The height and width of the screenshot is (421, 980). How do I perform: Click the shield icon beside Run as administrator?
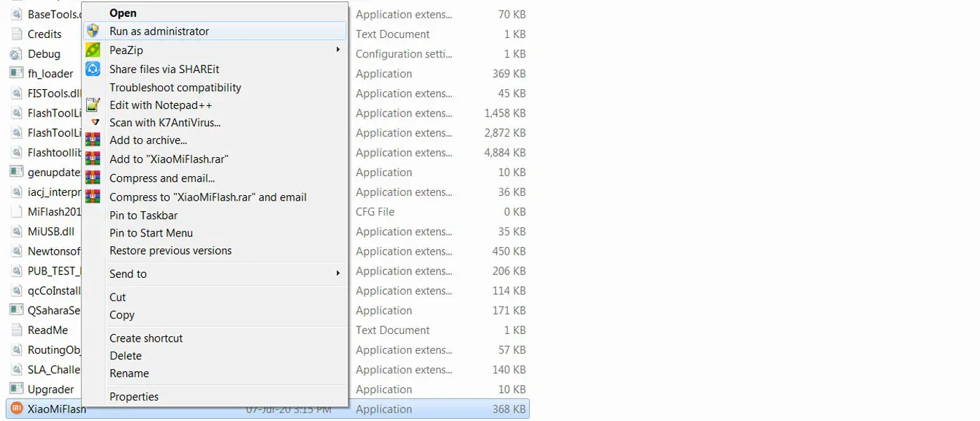tap(93, 31)
